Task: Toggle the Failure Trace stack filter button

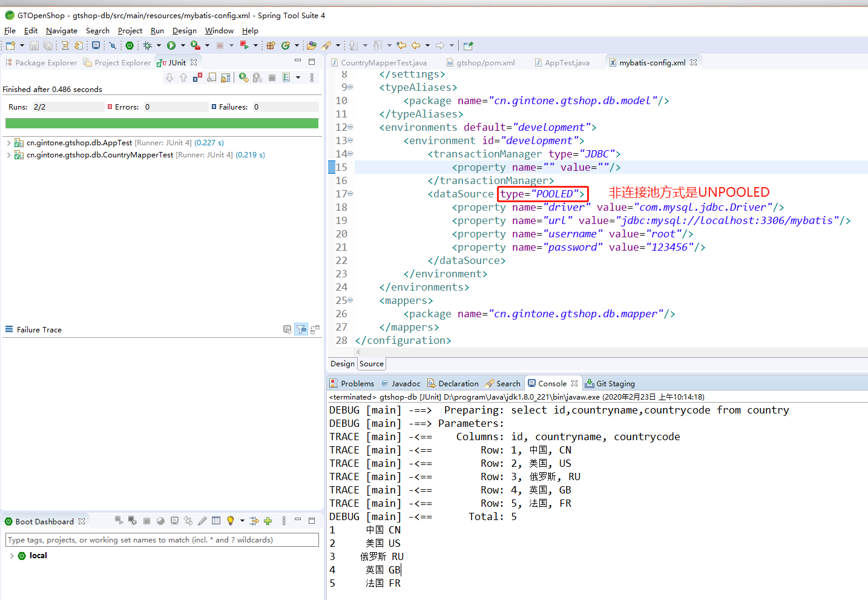Action: (301, 329)
